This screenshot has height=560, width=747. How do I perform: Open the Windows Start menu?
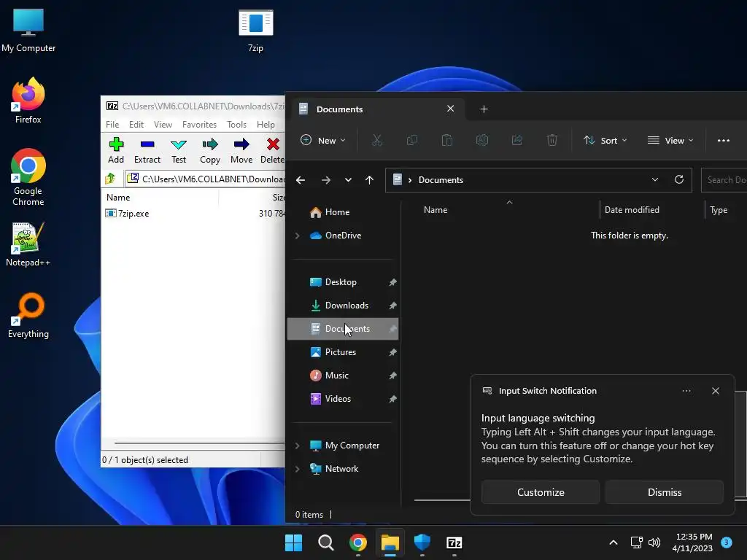293,542
